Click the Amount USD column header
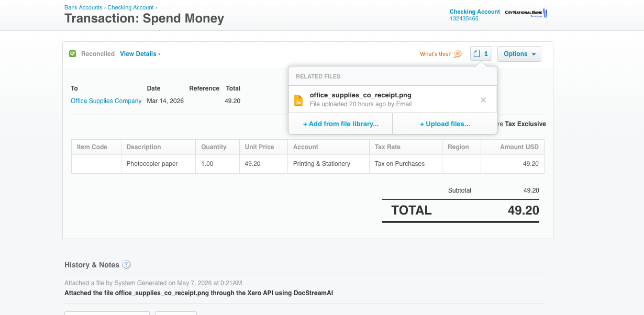 (513, 147)
